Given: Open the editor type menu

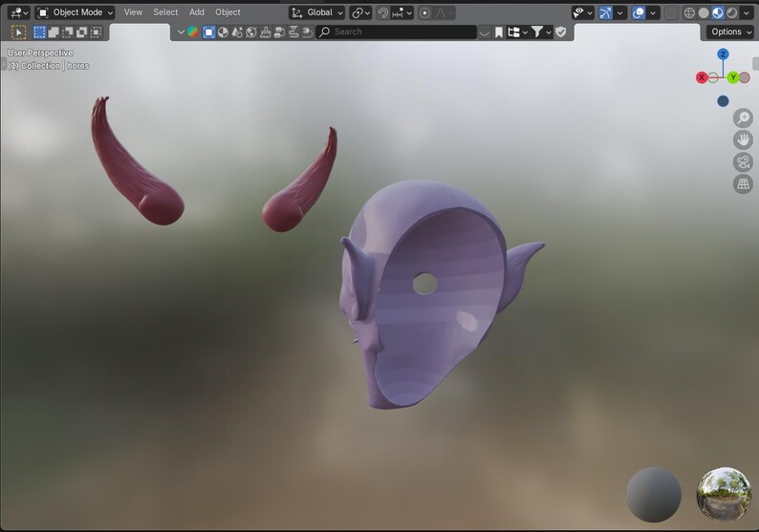Looking at the screenshot, I should (x=18, y=12).
